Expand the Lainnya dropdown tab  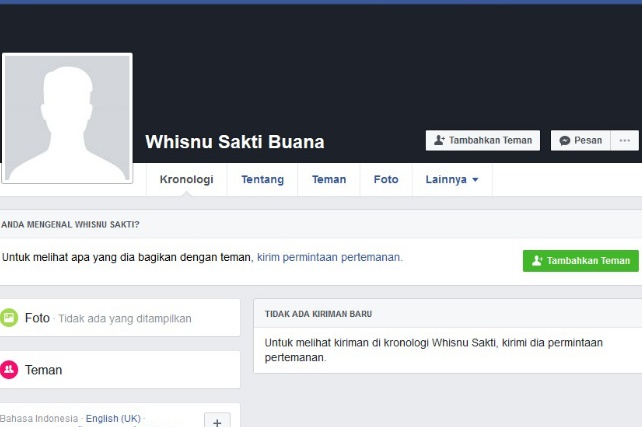(452, 179)
